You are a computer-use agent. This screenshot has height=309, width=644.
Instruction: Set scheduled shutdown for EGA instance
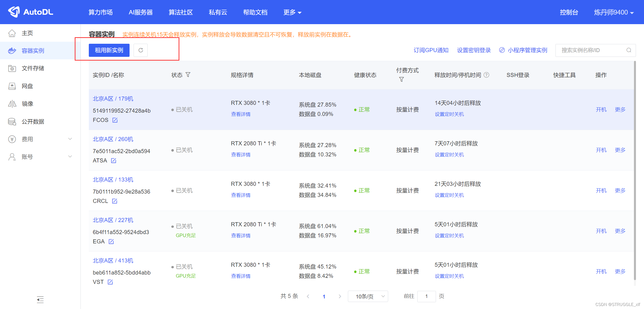coord(449,236)
